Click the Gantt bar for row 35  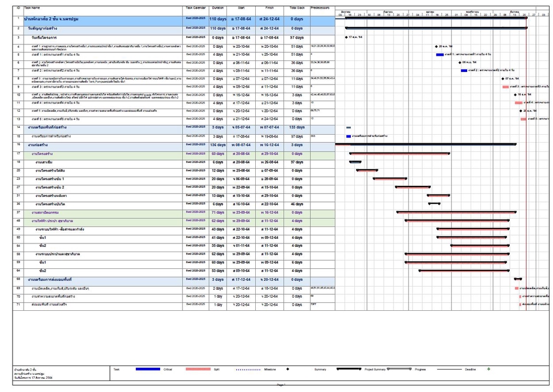(434, 203)
